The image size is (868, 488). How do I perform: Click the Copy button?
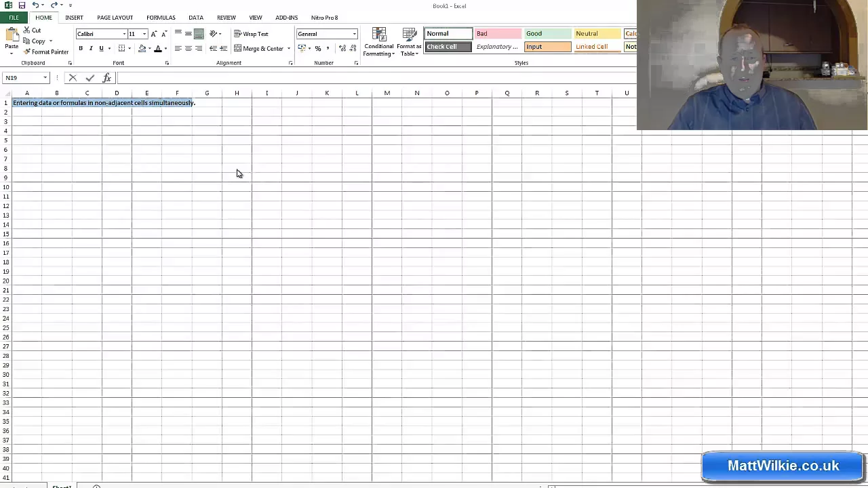pyautogui.click(x=35, y=41)
